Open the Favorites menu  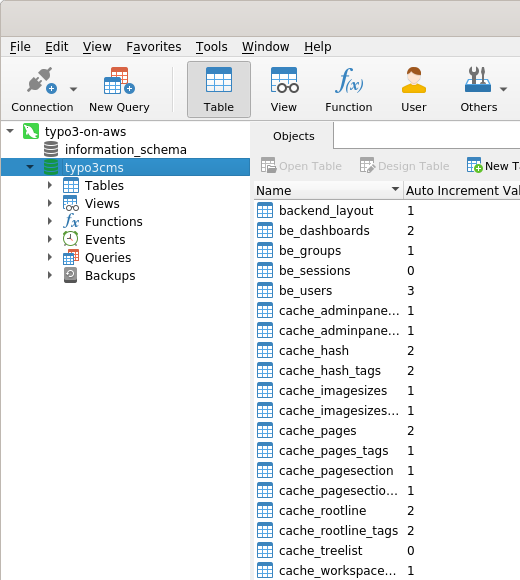click(x=153, y=47)
